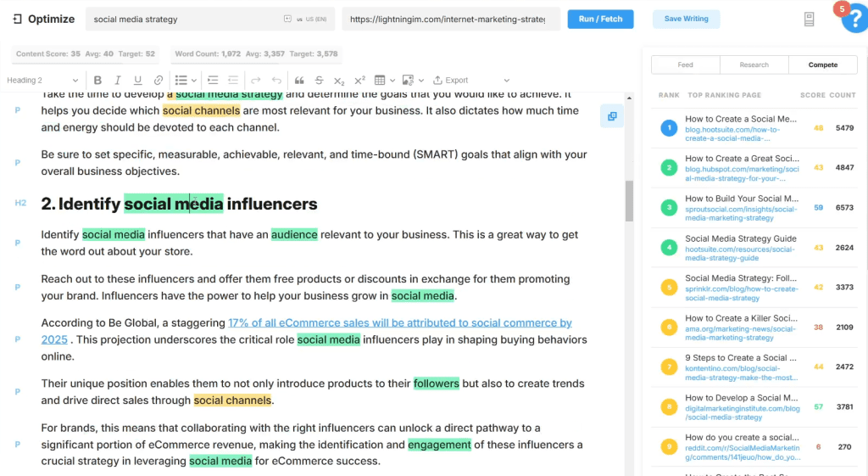The width and height of the screenshot is (868, 476).
Task: Open the list style dropdown arrow
Action: (194, 81)
